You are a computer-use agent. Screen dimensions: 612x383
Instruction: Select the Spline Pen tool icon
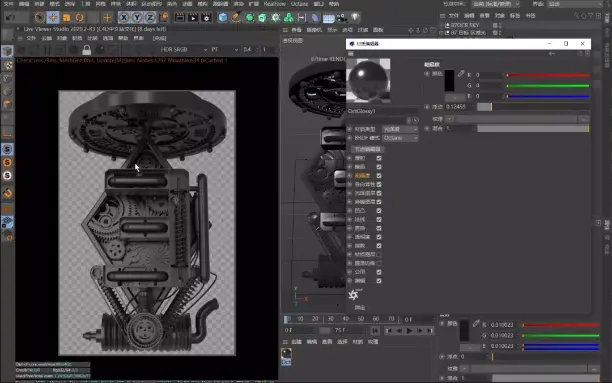pyautogui.click(x=236, y=18)
